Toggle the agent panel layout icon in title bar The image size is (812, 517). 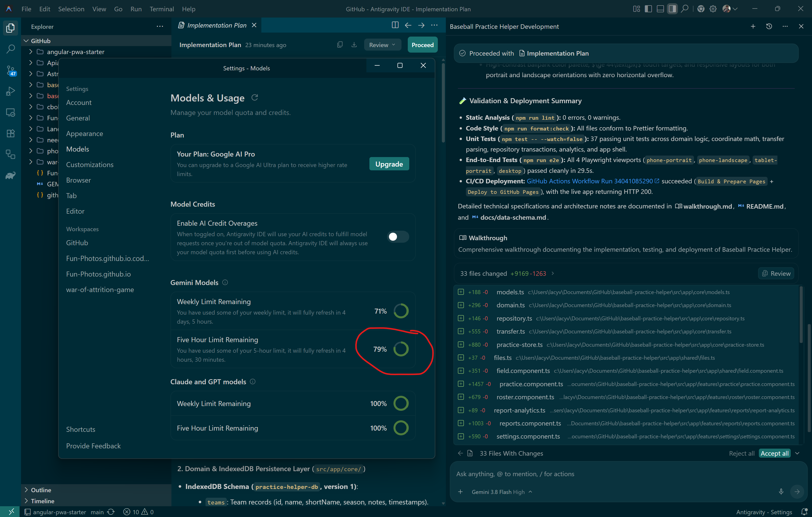(x=672, y=9)
